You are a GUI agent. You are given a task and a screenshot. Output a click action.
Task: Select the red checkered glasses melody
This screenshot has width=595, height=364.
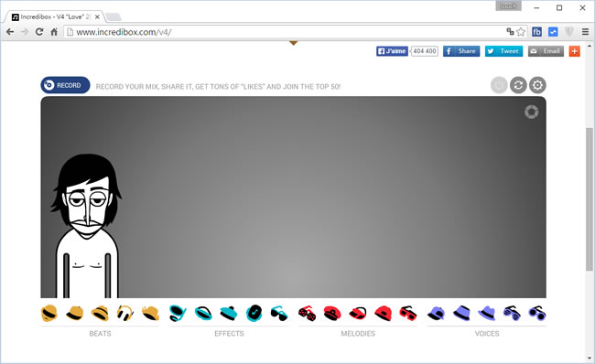pos(307,313)
